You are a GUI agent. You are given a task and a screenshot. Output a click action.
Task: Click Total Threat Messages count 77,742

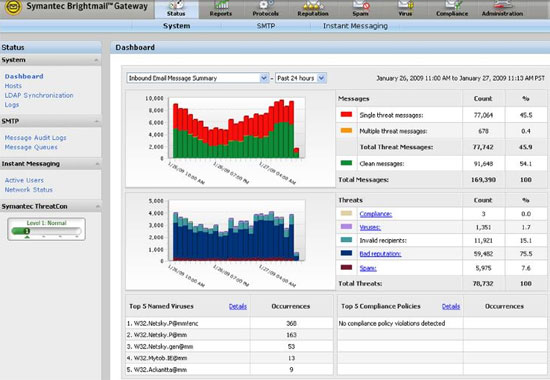(483, 147)
